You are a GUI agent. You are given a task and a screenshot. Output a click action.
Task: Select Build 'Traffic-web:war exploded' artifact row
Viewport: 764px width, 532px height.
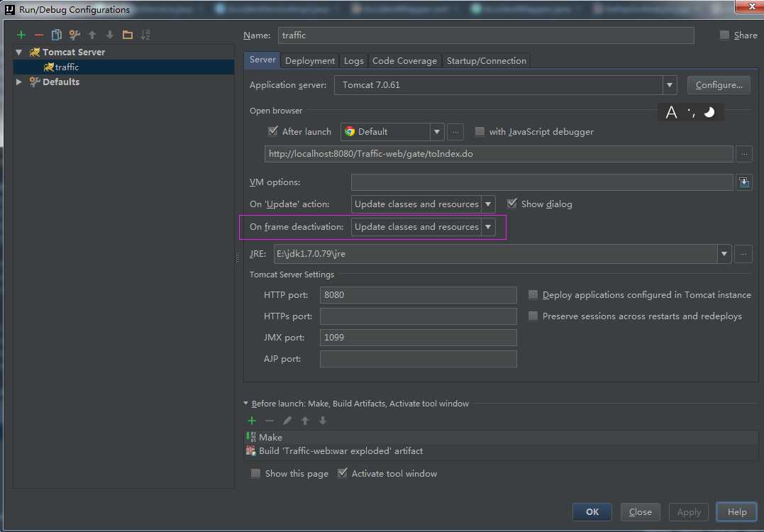coord(501,451)
